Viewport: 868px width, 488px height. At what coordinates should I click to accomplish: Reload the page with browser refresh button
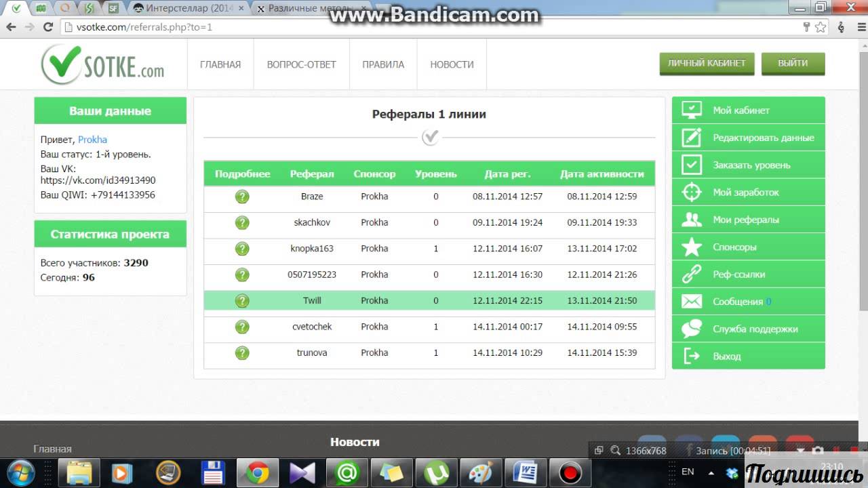point(47,27)
